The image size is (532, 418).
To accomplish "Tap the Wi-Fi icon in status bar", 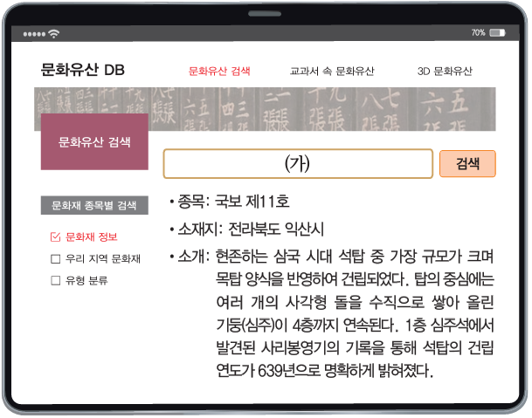I will [x=54, y=33].
